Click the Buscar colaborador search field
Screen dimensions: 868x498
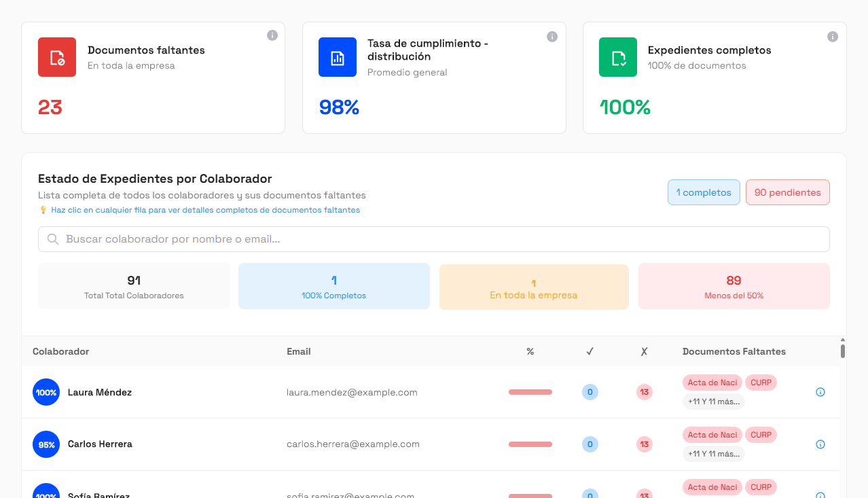coord(434,239)
